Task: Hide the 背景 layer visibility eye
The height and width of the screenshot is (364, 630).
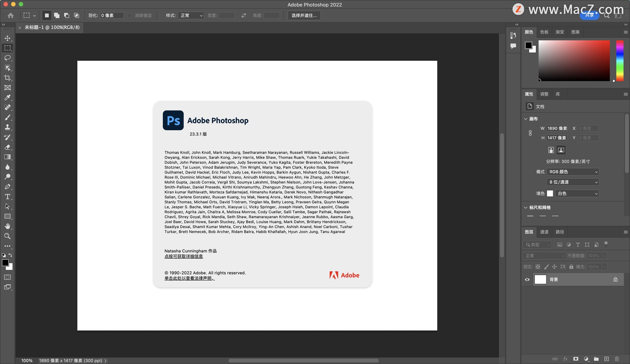Action: (x=527, y=279)
